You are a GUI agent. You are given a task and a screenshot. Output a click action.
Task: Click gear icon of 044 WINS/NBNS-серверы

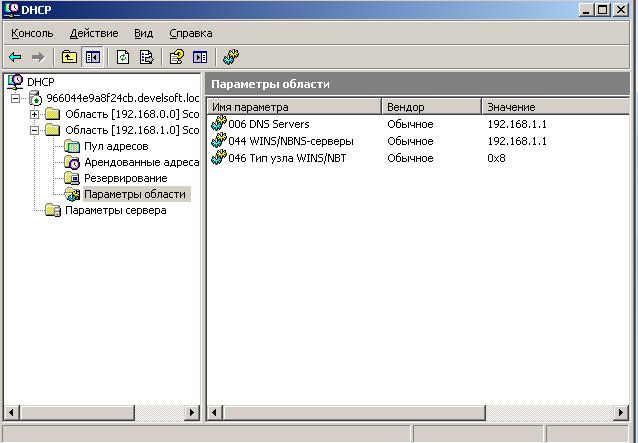pyautogui.click(x=219, y=141)
